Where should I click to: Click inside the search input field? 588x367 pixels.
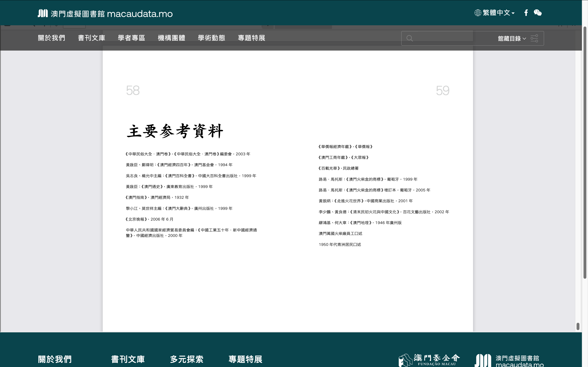440,38
